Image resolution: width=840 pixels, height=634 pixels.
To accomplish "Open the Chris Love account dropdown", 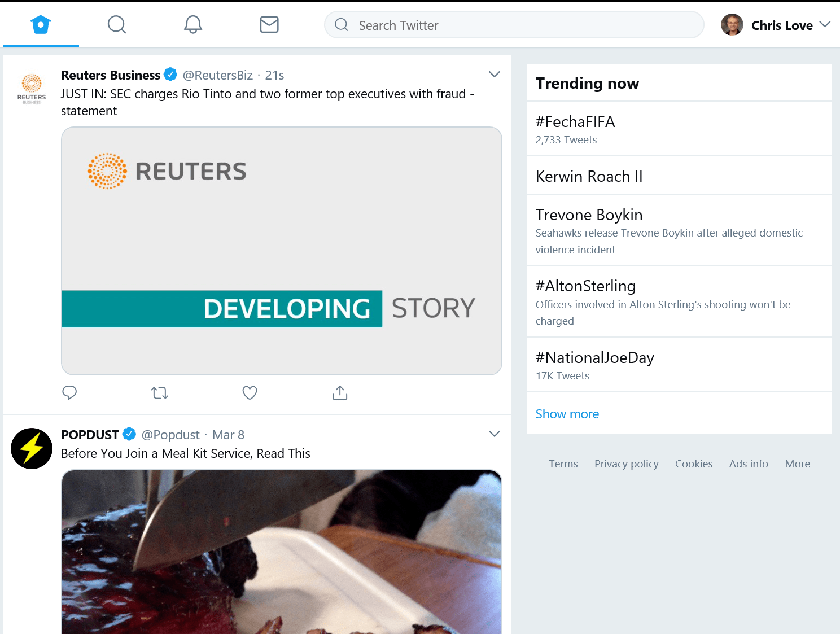I will pos(826,25).
